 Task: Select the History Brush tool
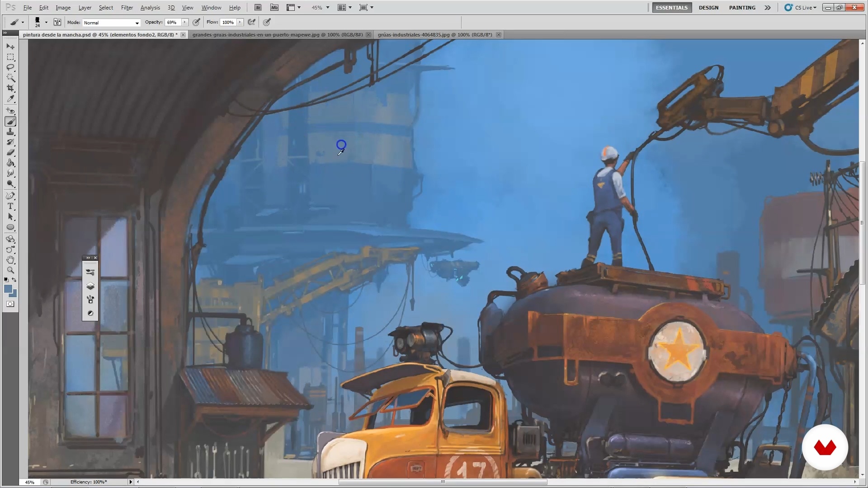pos(10,142)
